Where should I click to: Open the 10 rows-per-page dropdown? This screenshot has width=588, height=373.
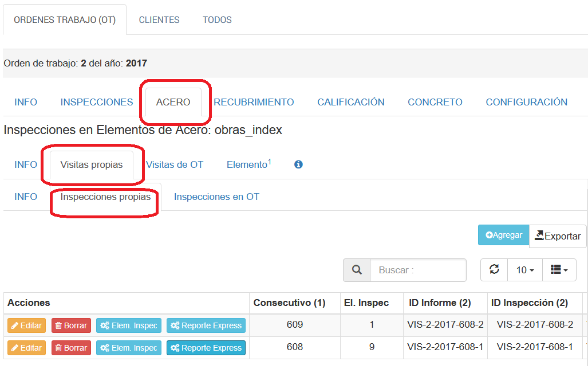tap(525, 270)
